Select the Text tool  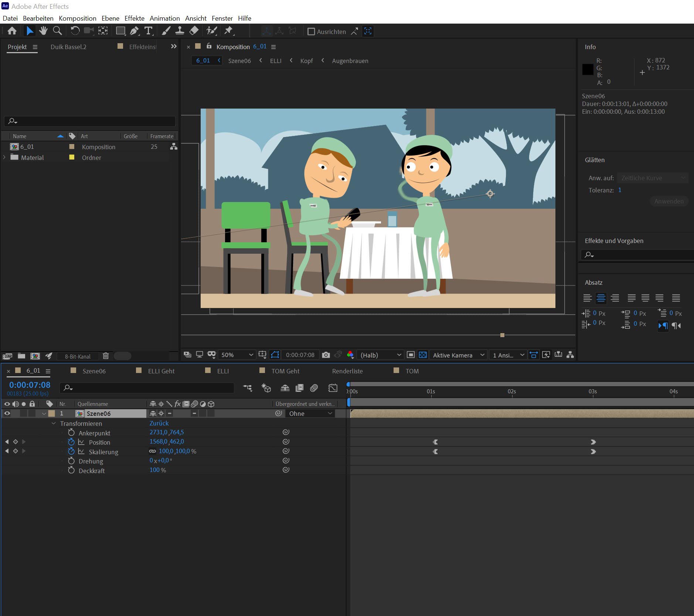pos(149,31)
